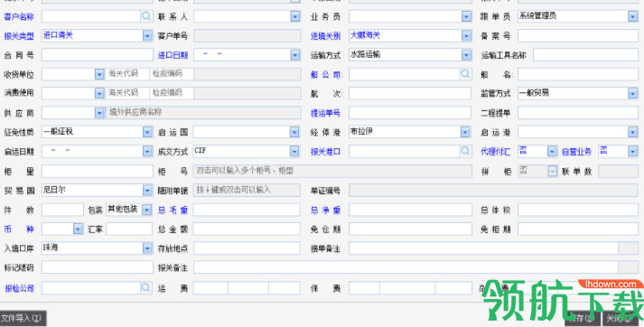Expand the 运输方式 dropdown showing 水路运输

(x=466, y=55)
